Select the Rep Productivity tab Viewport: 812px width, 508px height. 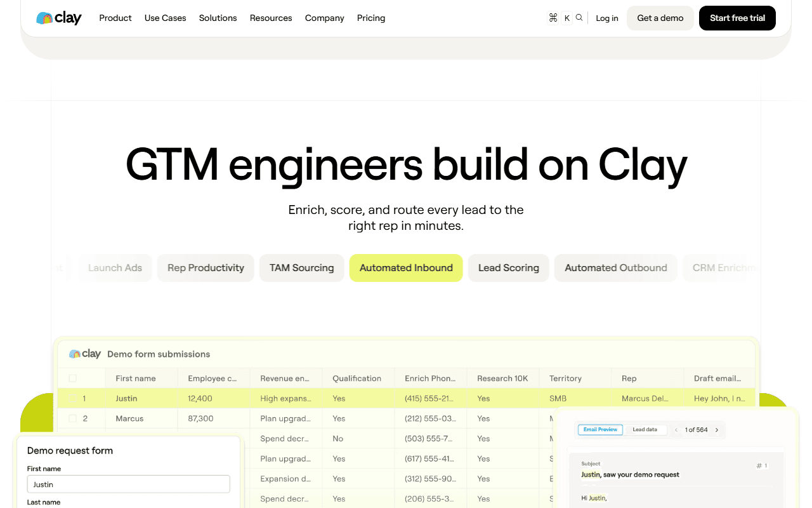coord(206,268)
